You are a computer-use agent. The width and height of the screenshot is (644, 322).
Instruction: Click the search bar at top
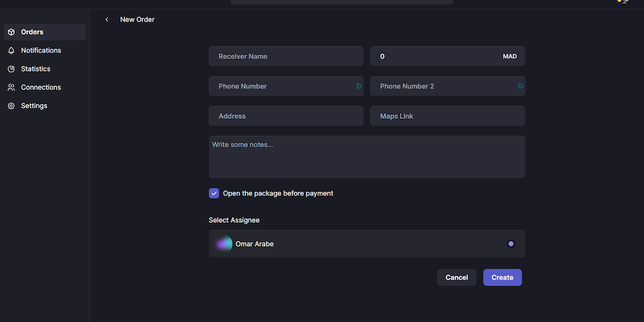point(341,2)
